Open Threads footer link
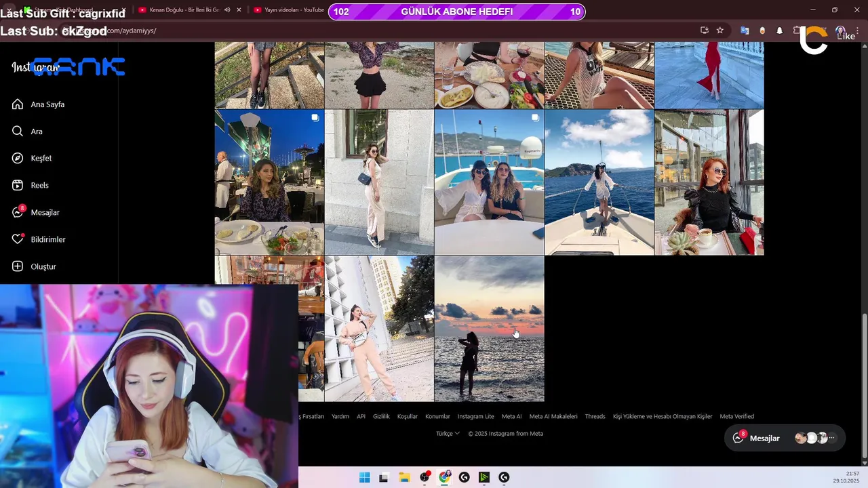The height and width of the screenshot is (488, 868). pos(595,416)
